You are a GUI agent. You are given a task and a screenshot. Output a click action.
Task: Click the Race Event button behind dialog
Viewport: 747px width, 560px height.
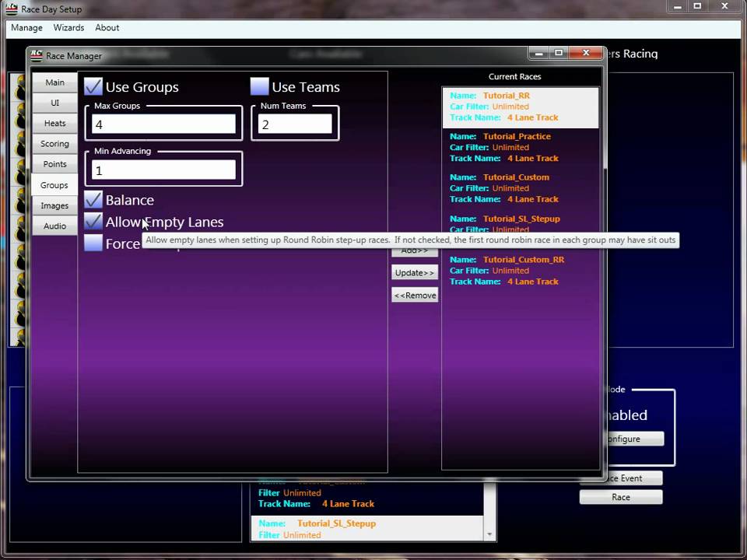pyautogui.click(x=633, y=478)
